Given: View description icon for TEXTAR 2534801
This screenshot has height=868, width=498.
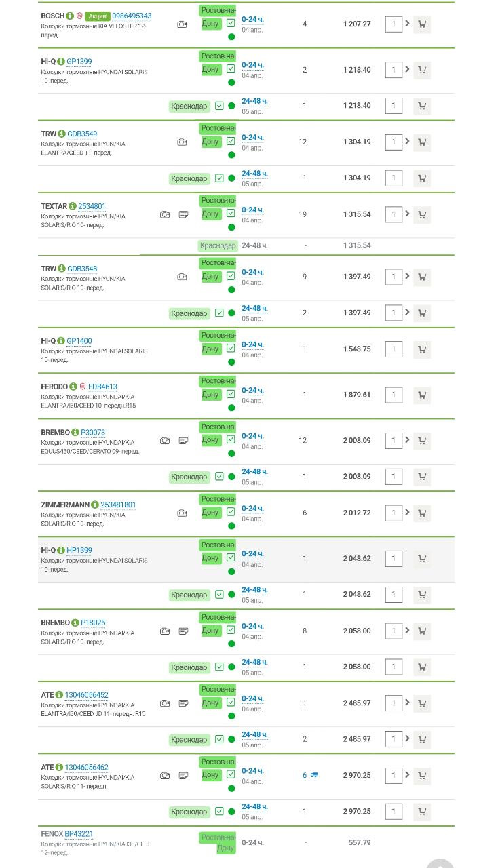Looking at the screenshot, I should click(183, 215).
